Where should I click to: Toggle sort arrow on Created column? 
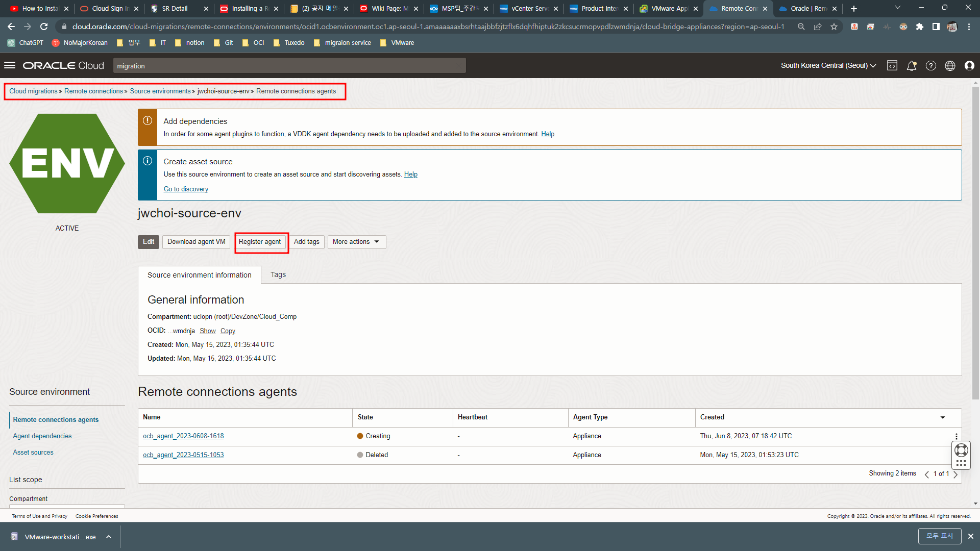(942, 417)
